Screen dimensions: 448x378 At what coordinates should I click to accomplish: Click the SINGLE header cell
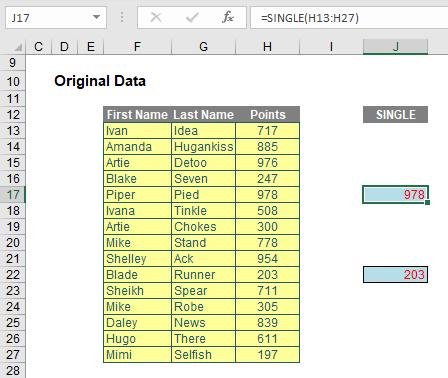pyautogui.click(x=395, y=115)
